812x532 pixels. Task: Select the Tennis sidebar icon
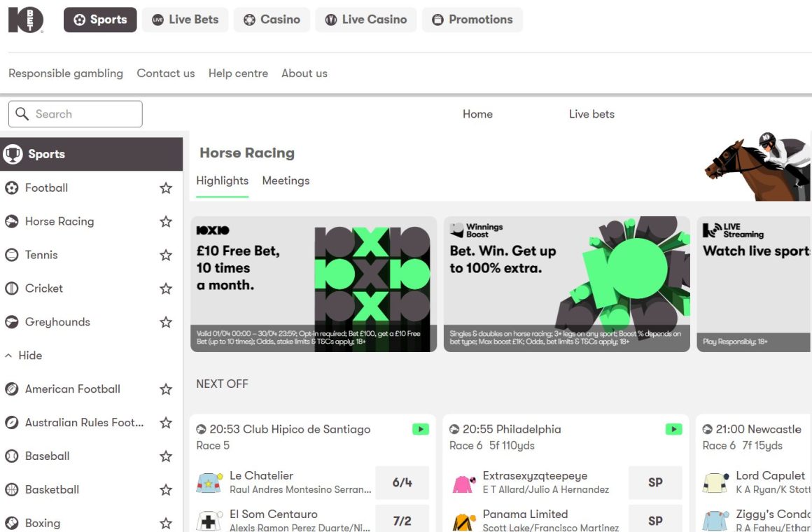[x=11, y=255]
